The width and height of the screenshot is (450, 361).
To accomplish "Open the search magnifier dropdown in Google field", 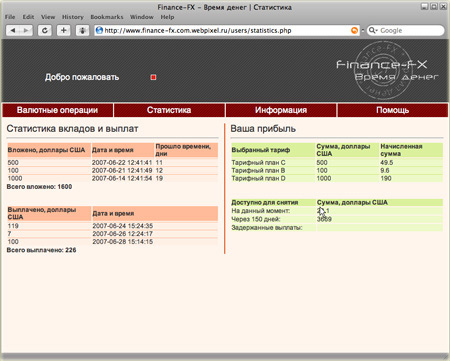I will [x=373, y=30].
